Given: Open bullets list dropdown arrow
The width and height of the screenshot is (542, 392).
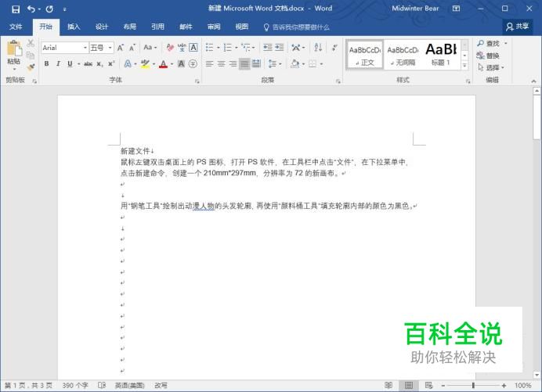Looking at the screenshot, I should coord(218,48).
